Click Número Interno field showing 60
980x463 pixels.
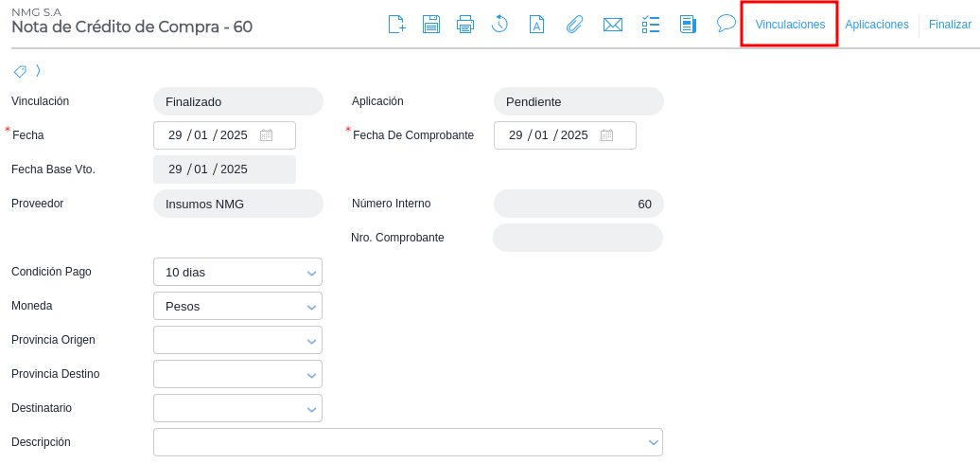pyautogui.click(x=579, y=204)
